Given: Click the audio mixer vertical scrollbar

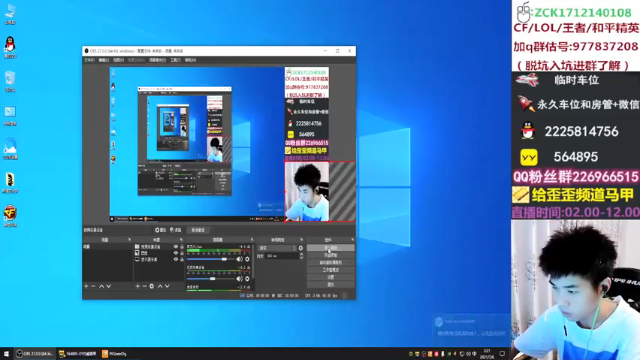Looking at the screenshot, I should click(253, 261).
